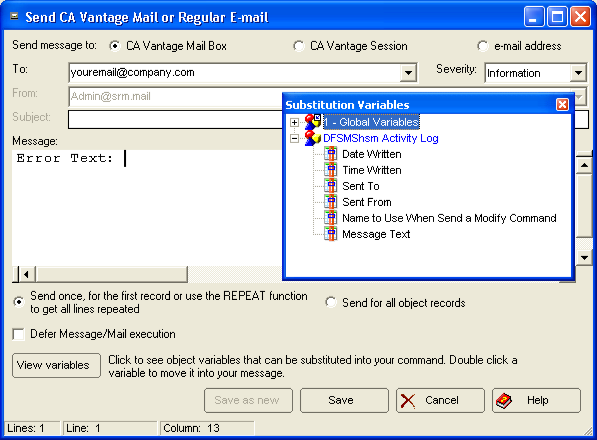The image size is (597, 440).
Task: Cancel the mail dialog
Action: (x=440, y=400)
